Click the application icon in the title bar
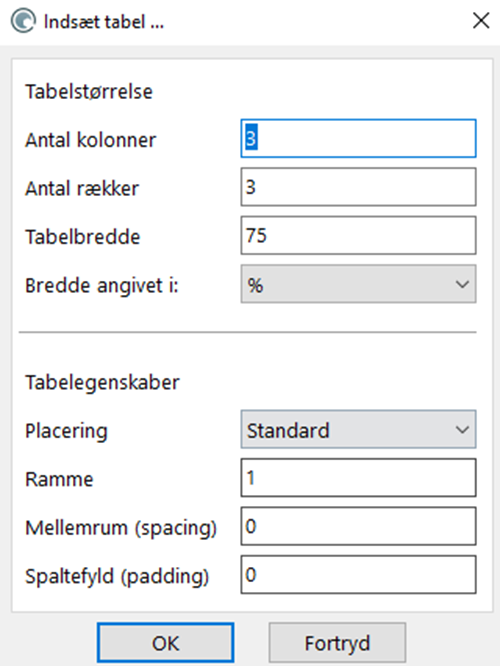Viewport: 500px width, 666px height. tap(23, 21)
